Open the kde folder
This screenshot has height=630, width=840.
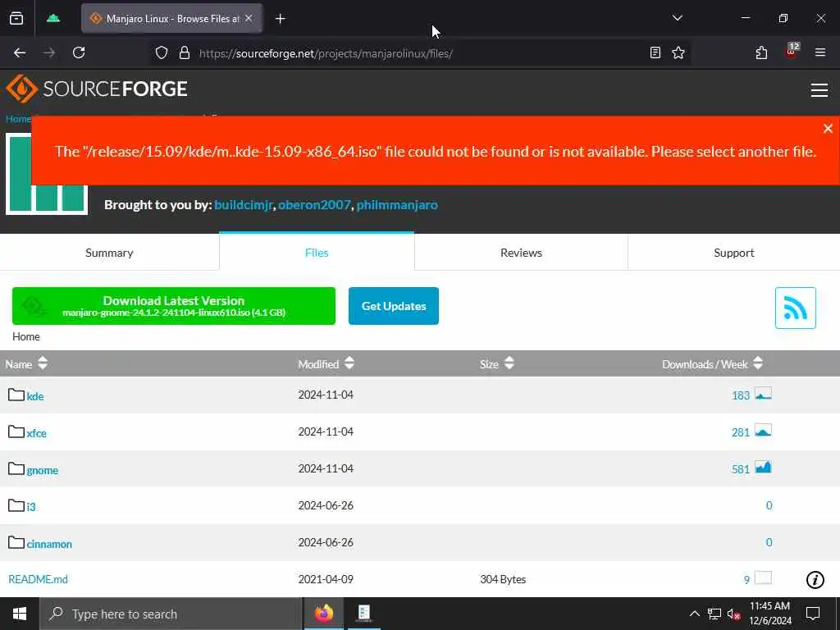[x=35, y=396]
